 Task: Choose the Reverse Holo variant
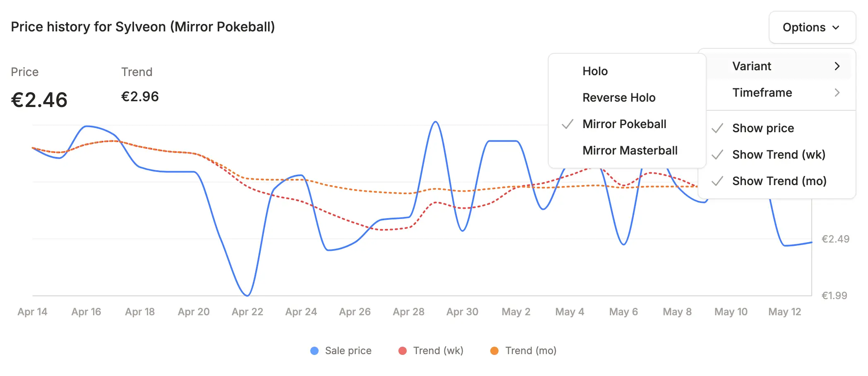619,98
